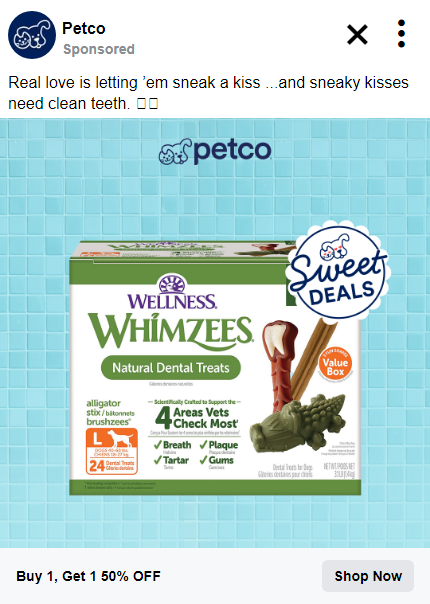The width and height of the screenshot is (430, 604).
Task: Click the petco logo in ad image
Action: 215,151
